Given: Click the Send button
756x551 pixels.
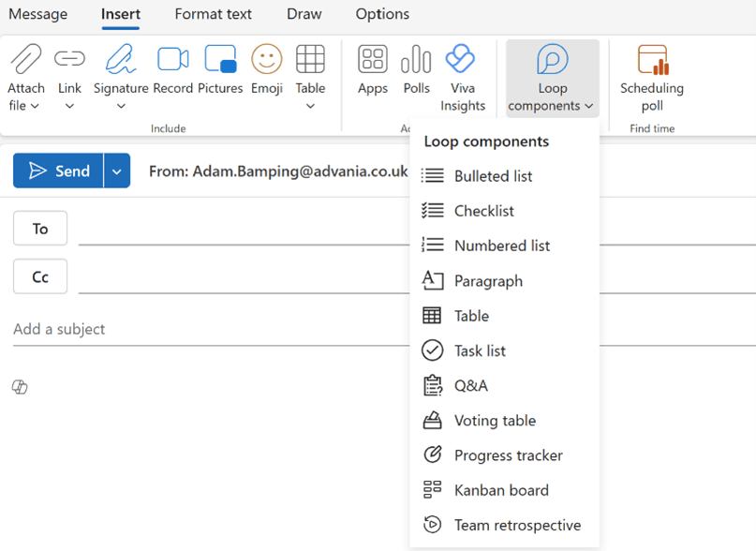Looking at the screenshot, I should 58,171.
